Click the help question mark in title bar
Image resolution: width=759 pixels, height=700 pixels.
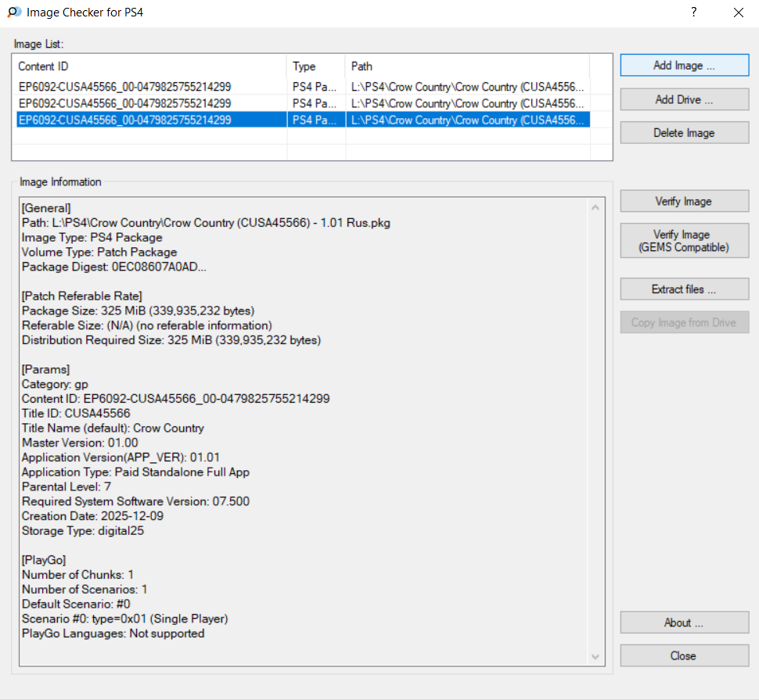point(693,13)
